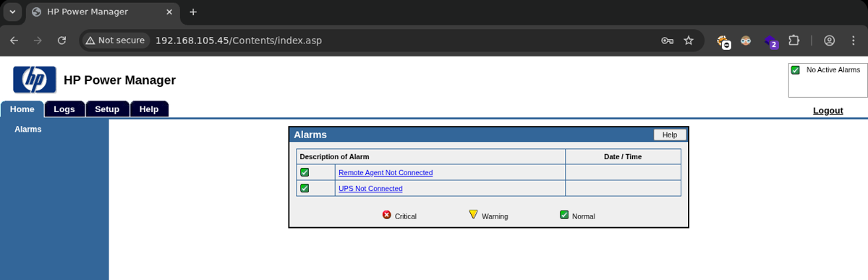Go back with the browser back arrow
This screenshot has width=868, height=280.
pyautogui.click(x=14, y=41)
